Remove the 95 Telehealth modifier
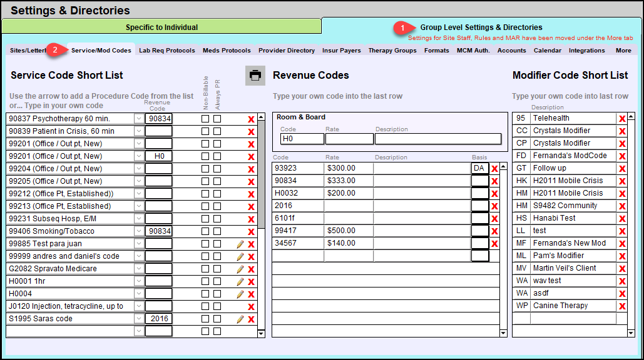The width and height of the screenshot is (644, 360). pos(622,119)
